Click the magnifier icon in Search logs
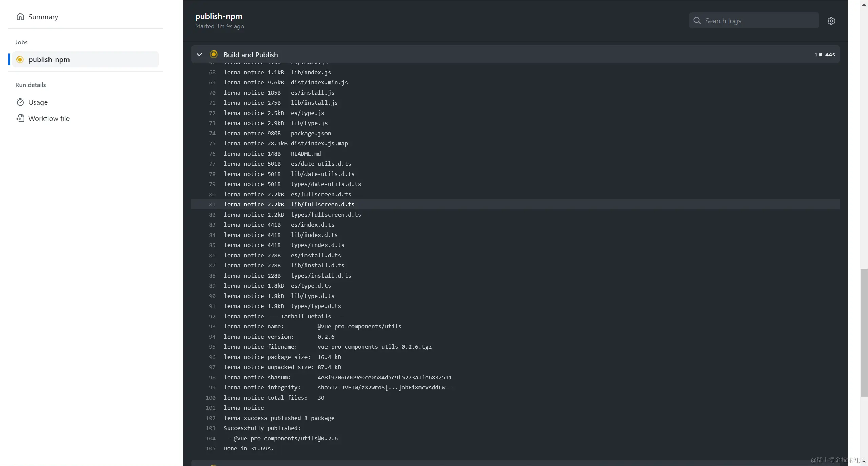Viewport: 868px width, 466px height. coord(697,21)
